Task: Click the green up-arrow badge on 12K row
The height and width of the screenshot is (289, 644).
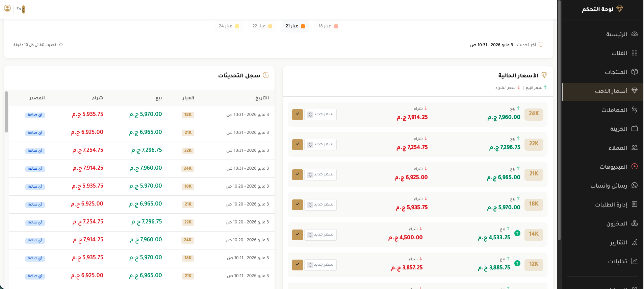Action: (x=517, y=263)
